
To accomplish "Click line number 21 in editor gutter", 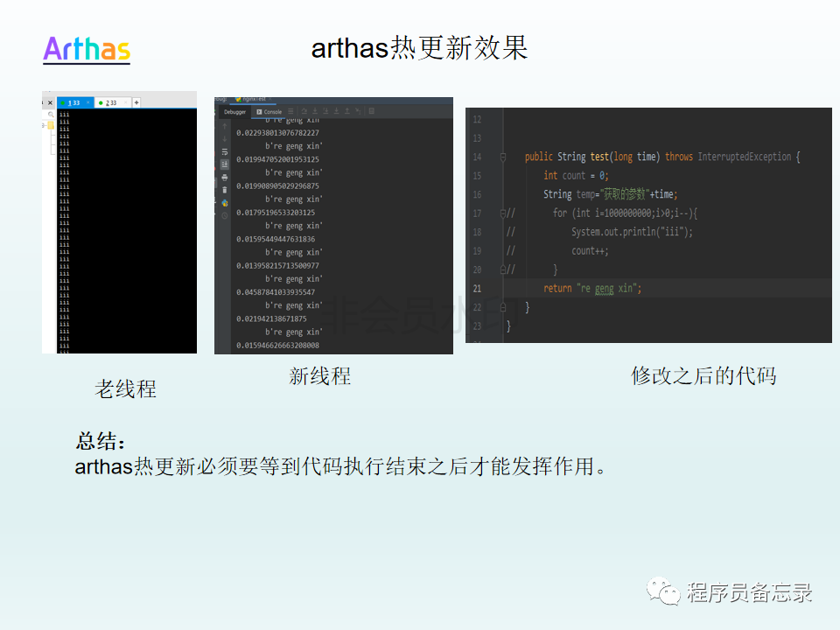I will pos(477,289).
